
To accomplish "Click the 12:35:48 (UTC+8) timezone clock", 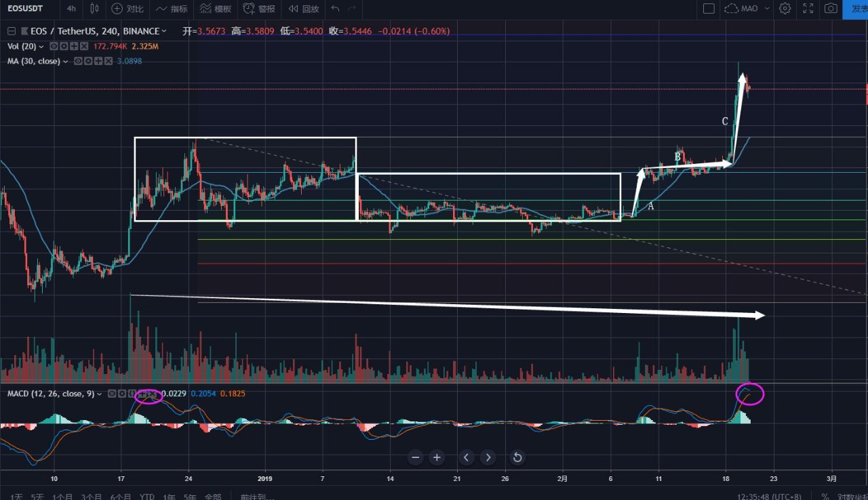I will tap(770, 497).
